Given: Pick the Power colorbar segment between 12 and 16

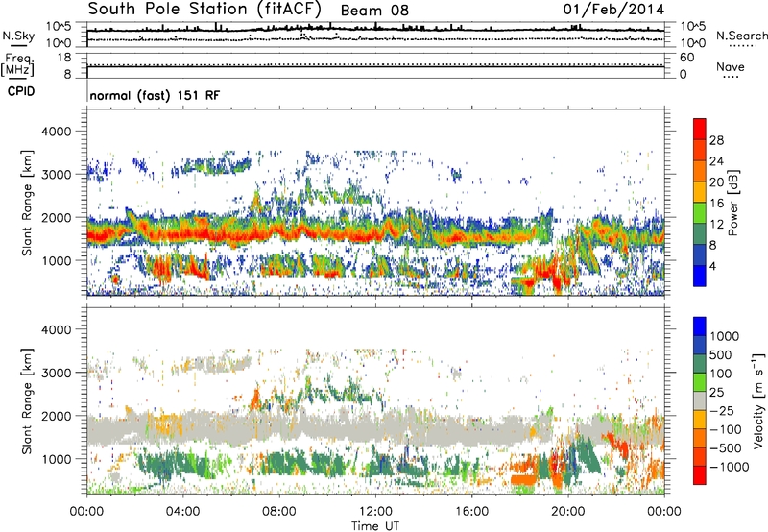Looking at the screenshot, I should point(700,212).
